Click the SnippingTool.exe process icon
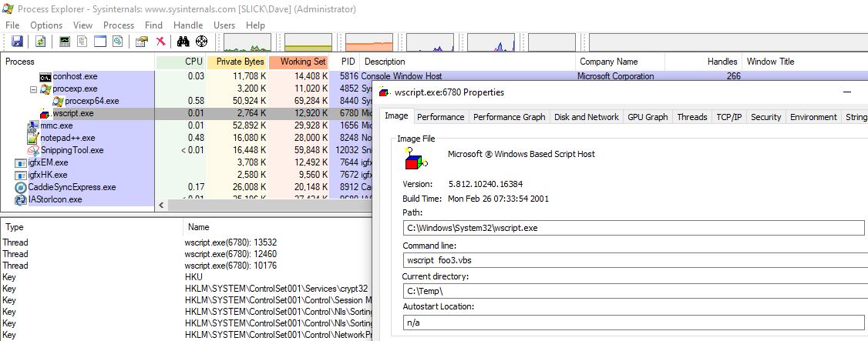Screen dimensions: 868x341 33,150
